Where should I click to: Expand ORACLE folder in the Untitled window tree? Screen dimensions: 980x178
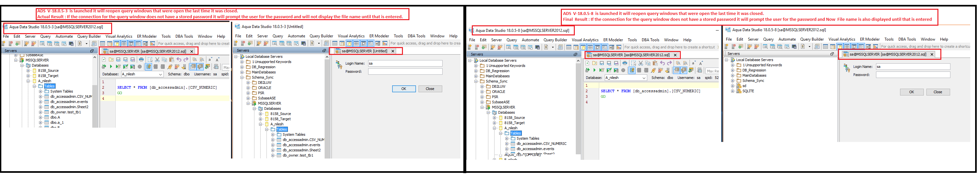pos(248,87)
